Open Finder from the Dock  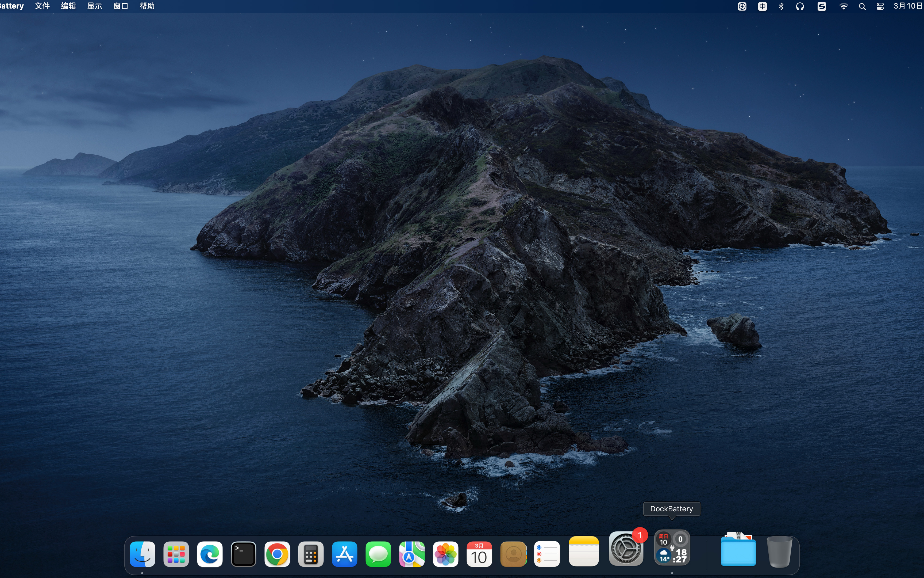[x=143, y=554]
